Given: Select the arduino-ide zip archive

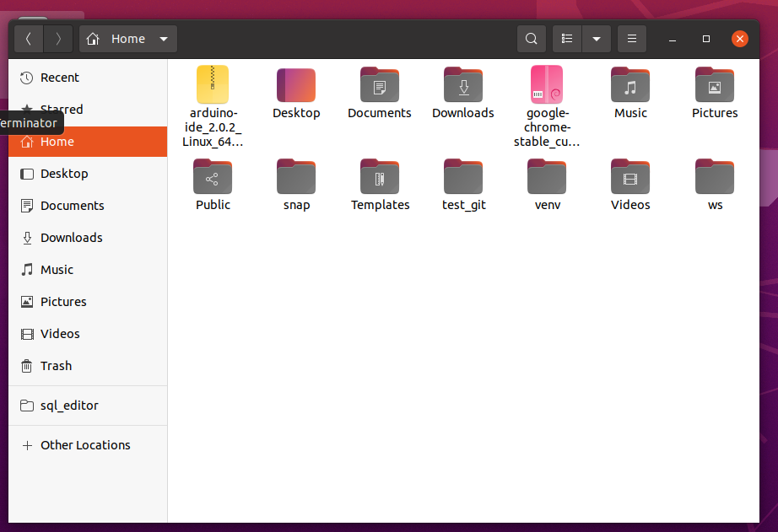Looking at the screenshot, I should click(x=213, y=85).
